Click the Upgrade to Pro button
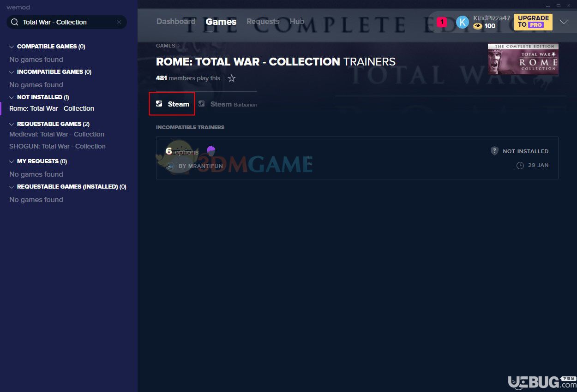Image resolution: width=577 pixels, height=392 pixels. pos(533,22)
